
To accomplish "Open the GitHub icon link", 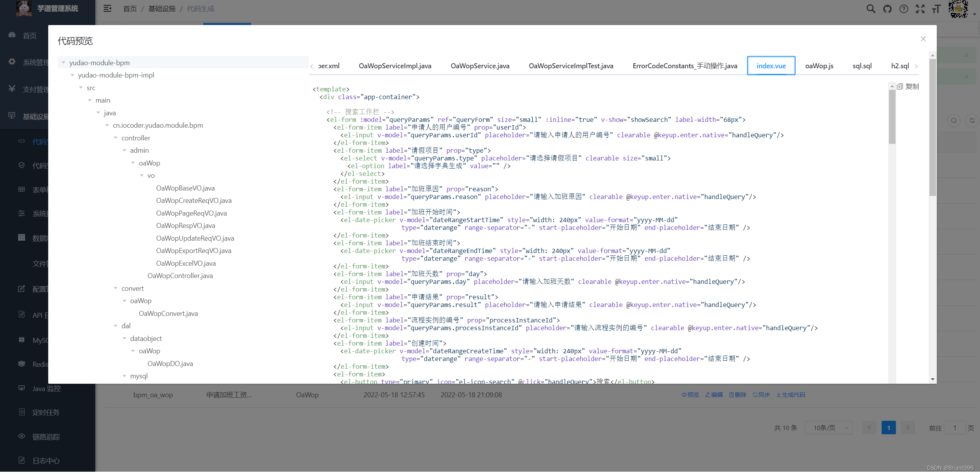I will pos(887,9).
